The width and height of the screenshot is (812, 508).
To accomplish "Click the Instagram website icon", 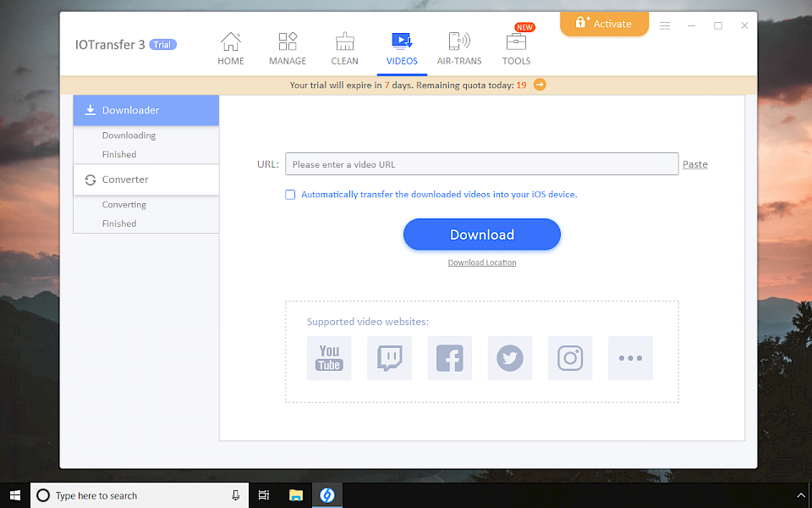I will point(570,357).
